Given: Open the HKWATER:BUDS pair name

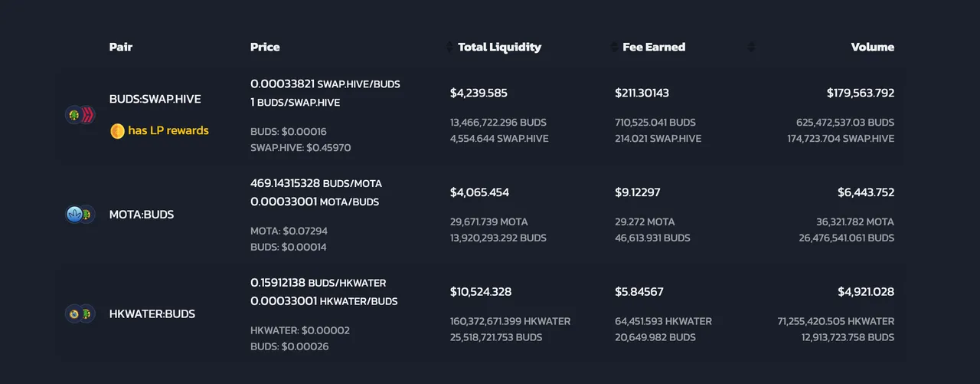Looking at the screenshot, I should pos(152,313).
